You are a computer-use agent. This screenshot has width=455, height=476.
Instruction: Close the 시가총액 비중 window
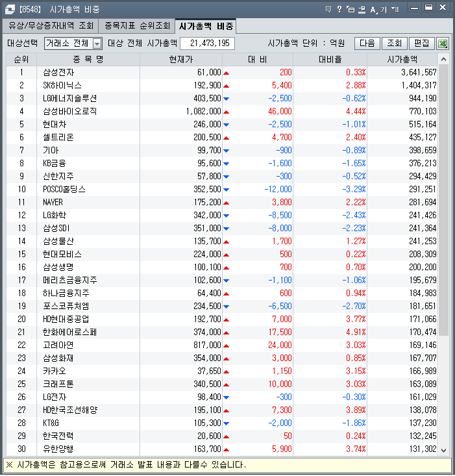click(443, 8)
